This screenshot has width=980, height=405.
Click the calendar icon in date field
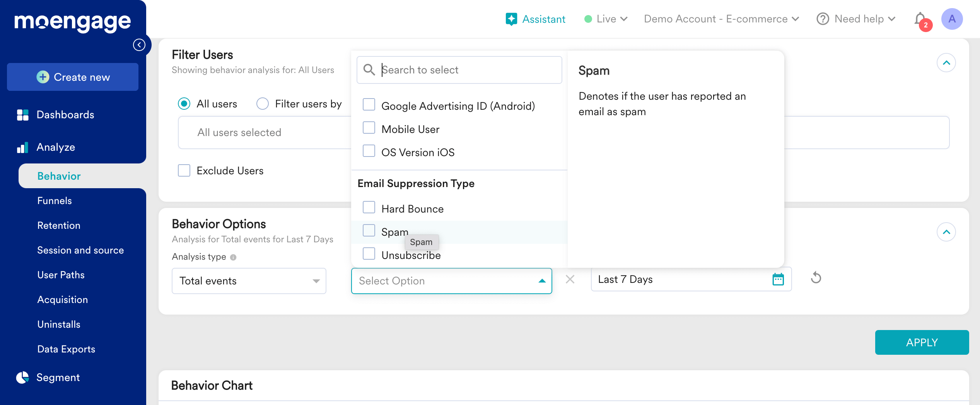tap(778, 279)
